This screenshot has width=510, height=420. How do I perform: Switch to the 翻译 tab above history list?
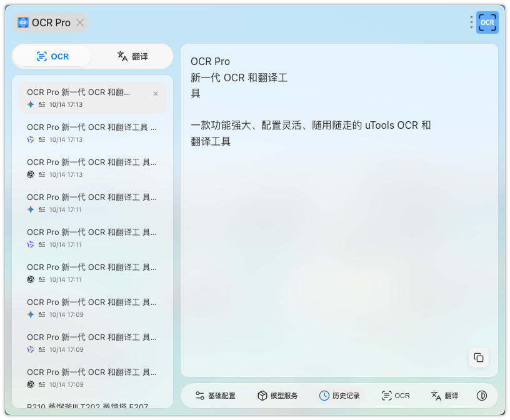click(x=132, y=56)
